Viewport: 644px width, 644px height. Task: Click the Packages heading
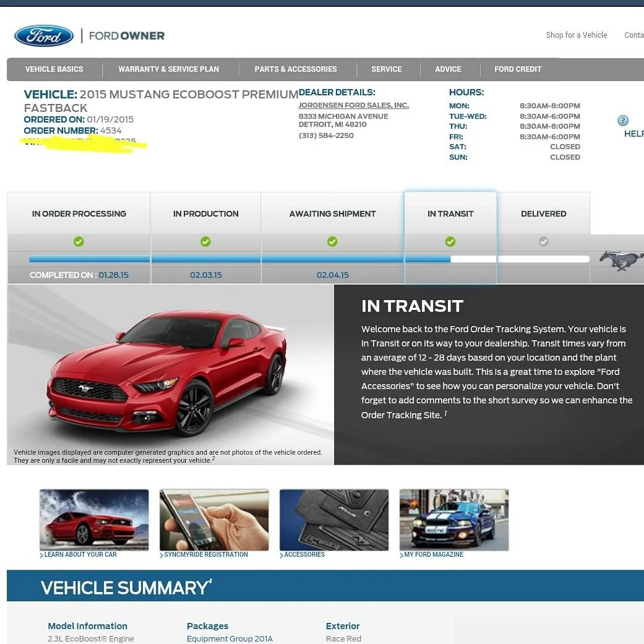pos(207,626)
